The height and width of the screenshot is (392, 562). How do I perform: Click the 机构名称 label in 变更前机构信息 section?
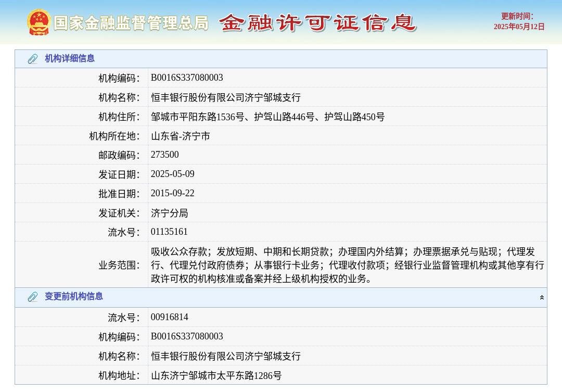point(119,357)
